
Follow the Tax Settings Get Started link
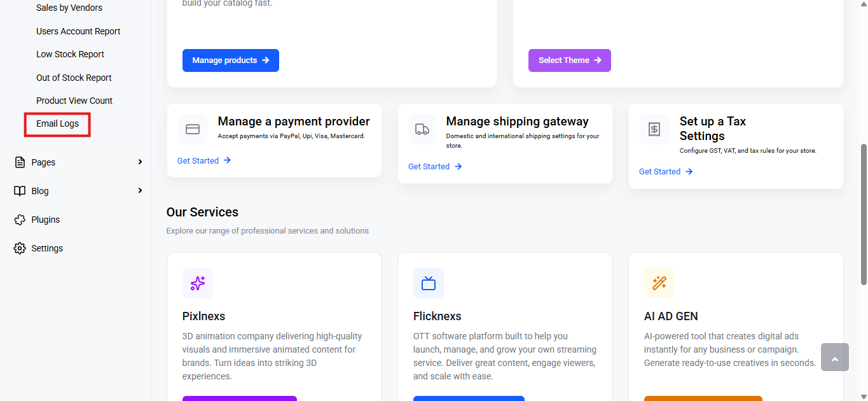666,171
